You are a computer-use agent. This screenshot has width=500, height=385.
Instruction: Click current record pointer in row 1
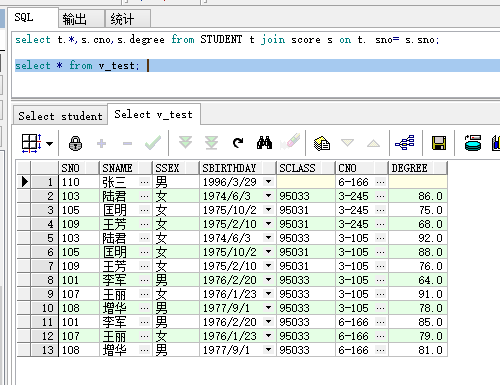coord(24,182)
